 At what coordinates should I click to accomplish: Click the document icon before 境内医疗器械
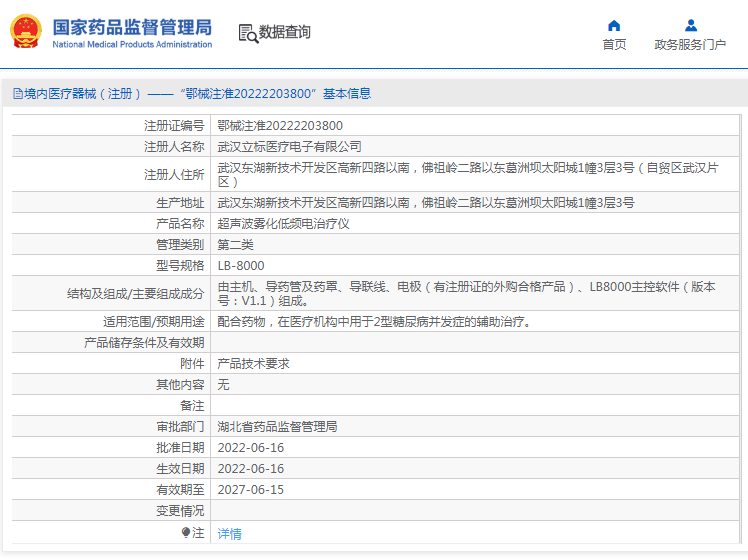click(18, 93)
